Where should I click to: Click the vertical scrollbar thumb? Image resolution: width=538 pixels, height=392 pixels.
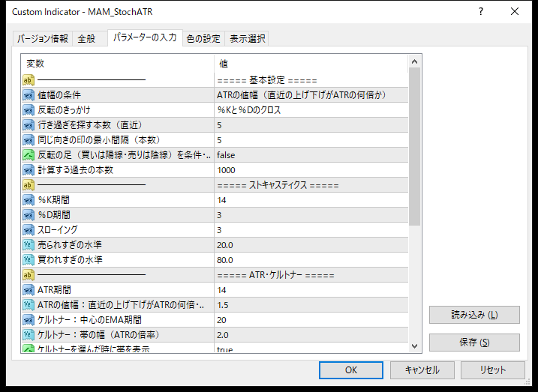pyautogui.click(x=414, y=147)
